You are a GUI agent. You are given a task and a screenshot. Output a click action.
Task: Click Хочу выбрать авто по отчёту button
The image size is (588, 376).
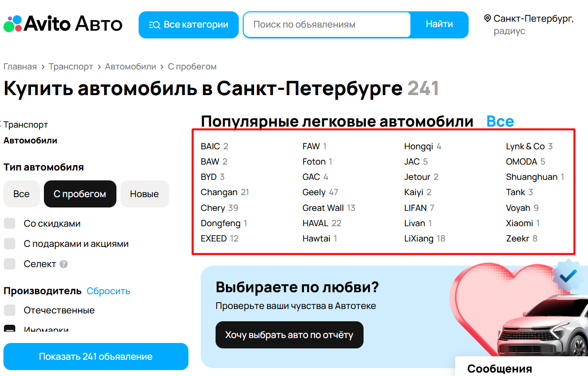(x=289, y=335)
